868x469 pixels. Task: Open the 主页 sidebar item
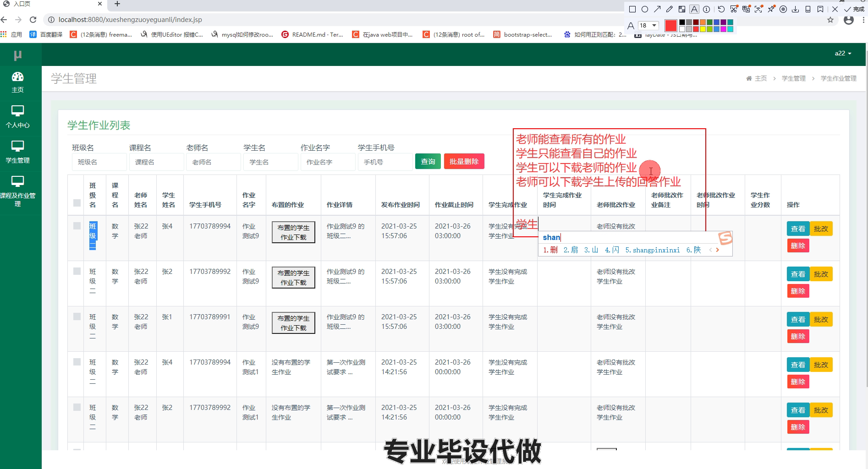[x=17, y=82]
